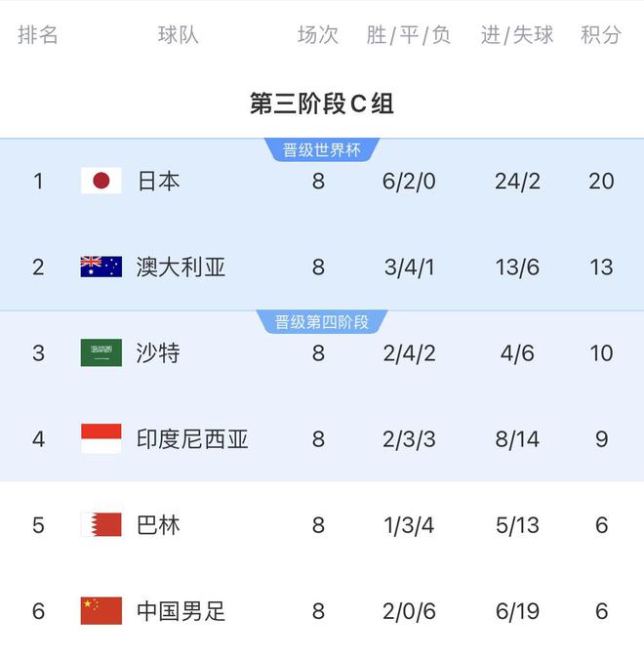The height and width of the screenshot is (659, 644).
Task: Open the 印度尼西亚 team link
Action: (192, 438)
